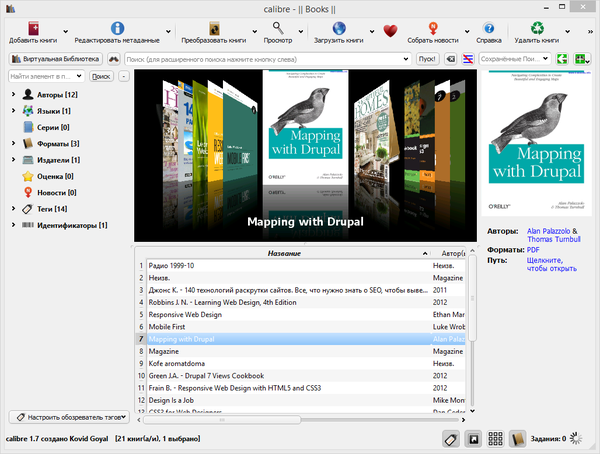Toggle the cover browser panel button
The height and width of the screenshot is (454, 600).
472,438
